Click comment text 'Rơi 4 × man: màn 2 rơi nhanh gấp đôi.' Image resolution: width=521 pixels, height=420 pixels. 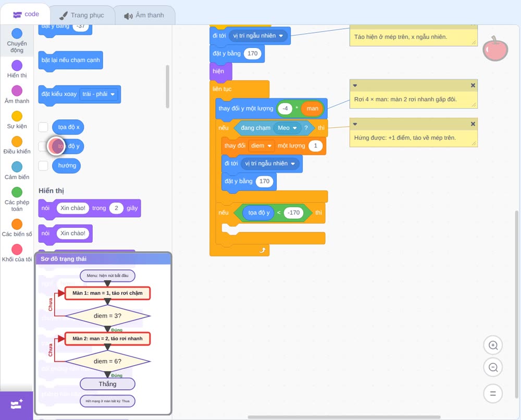(405, 100)
